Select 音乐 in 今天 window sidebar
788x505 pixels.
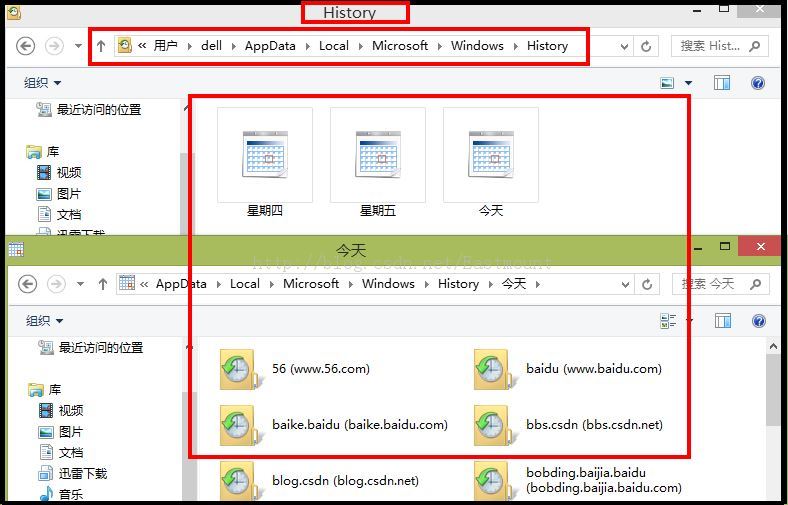61,494
